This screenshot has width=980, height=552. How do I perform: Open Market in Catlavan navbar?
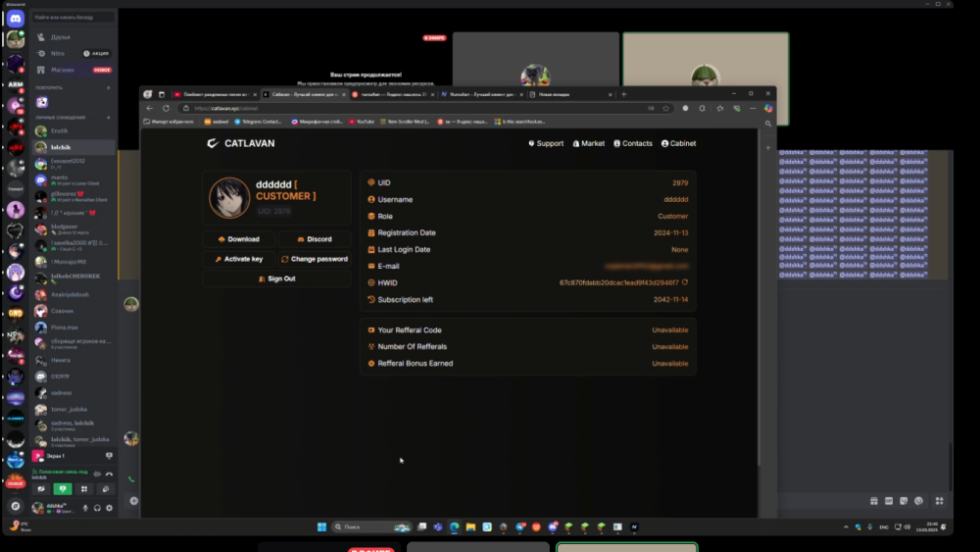point(589,143)
